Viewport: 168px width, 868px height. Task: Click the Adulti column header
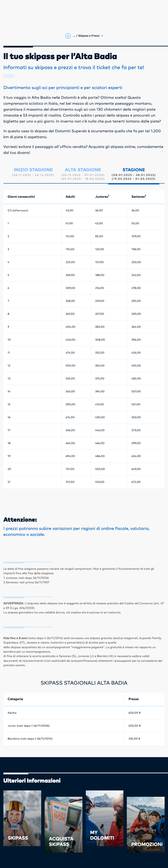pos(70,197)
